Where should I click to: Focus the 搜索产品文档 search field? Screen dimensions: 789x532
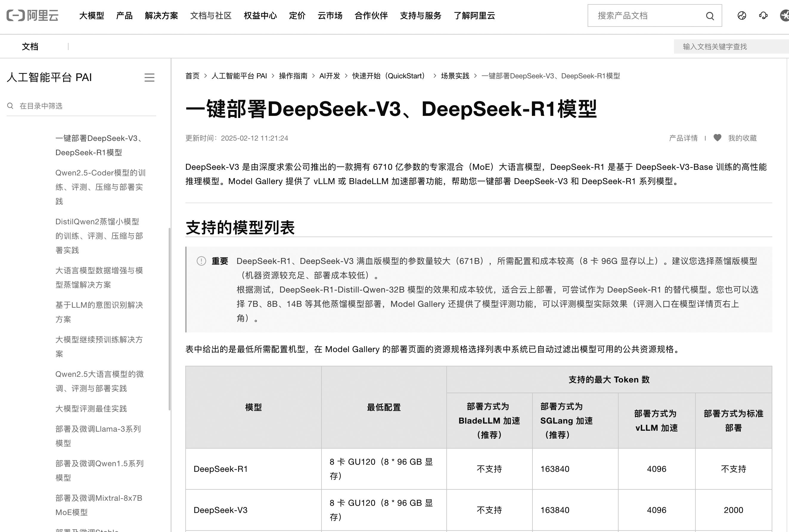tap(655, 15)
